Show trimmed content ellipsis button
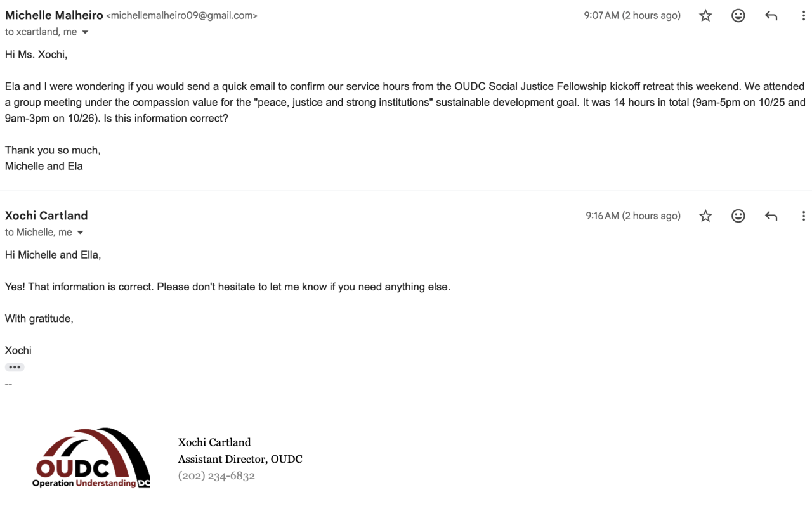The image size is (812, 516). tap(15, 367)
